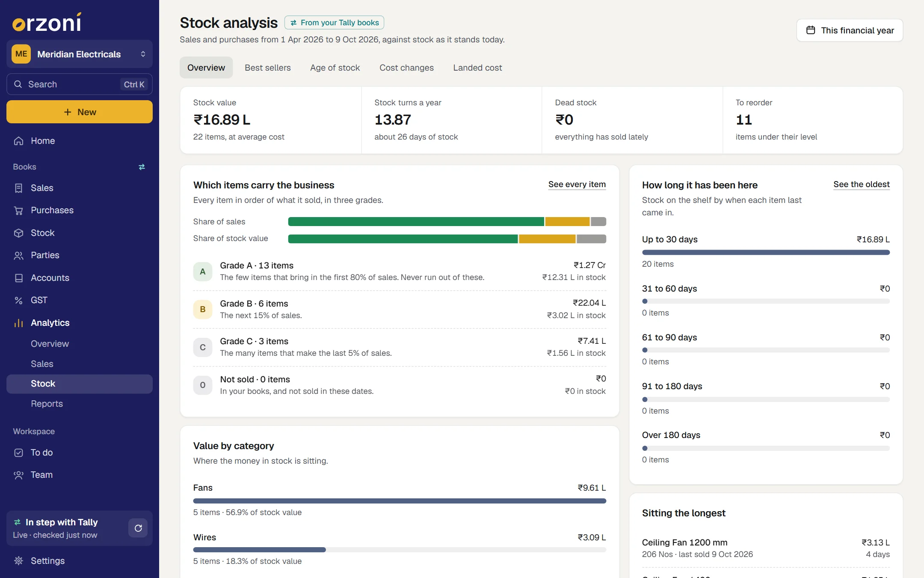Image resolution: width=924 pixels, height=578 pixels.
Task: Click the Ceiling Fan 1200 mm row
Action: click(766, 548)
